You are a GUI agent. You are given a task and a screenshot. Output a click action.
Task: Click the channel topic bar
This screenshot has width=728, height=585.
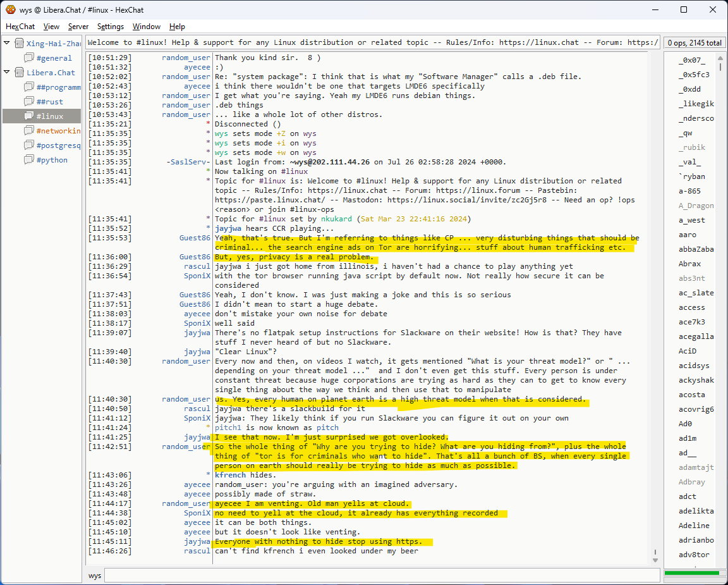click(x=373, y=43)
